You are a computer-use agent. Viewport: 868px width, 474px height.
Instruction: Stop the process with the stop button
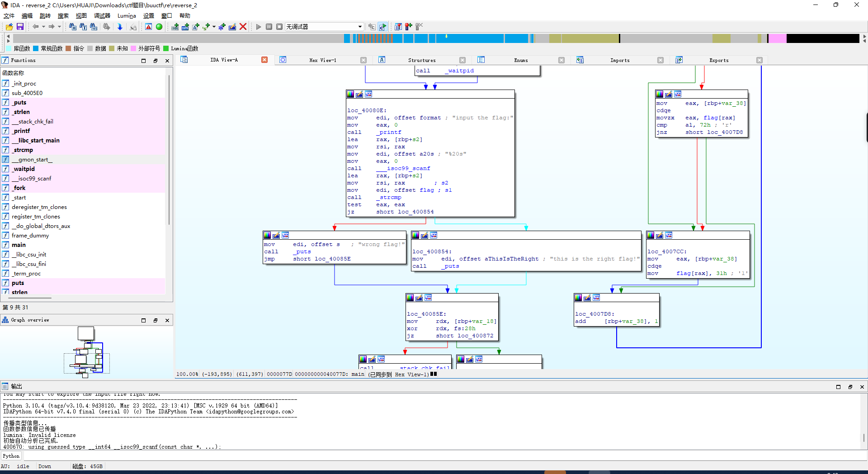point(279,27)
